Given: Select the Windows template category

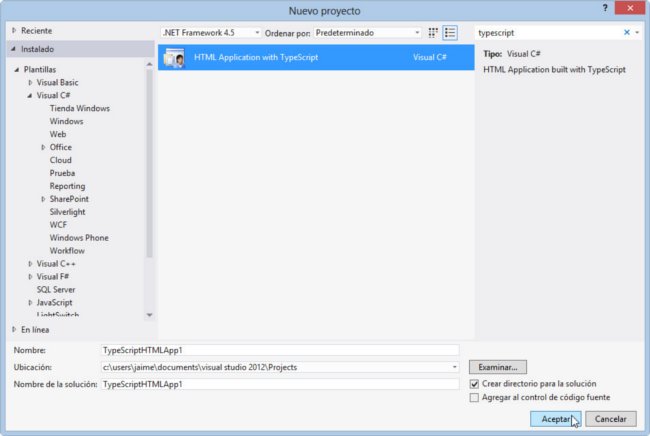Looking at the screenshot, I should [x=66, y=121].
